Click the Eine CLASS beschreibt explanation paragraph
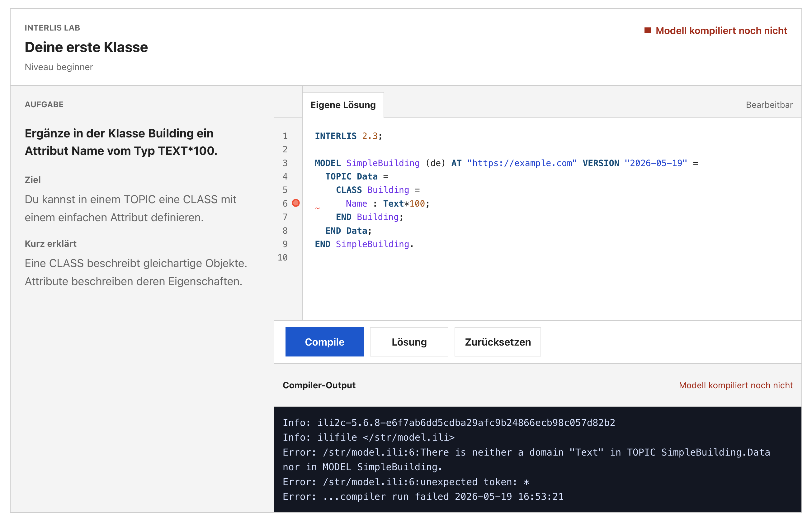This screenshot has width=812, height=526. click(136, 272)
